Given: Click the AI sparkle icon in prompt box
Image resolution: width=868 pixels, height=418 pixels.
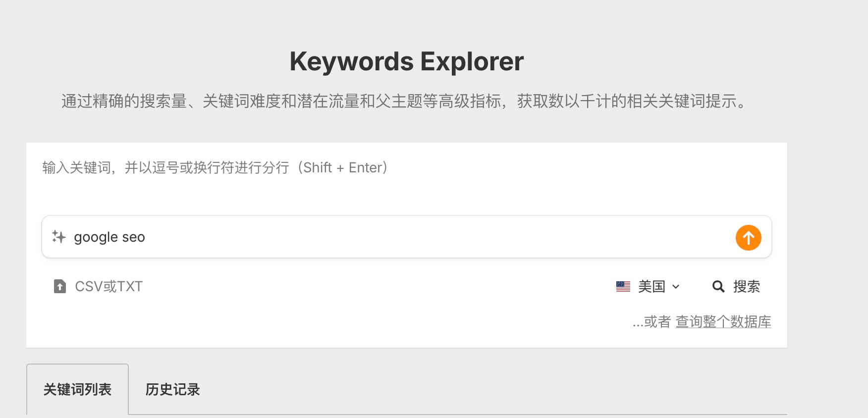Looking at the screenshot, I should pos(59,237).
